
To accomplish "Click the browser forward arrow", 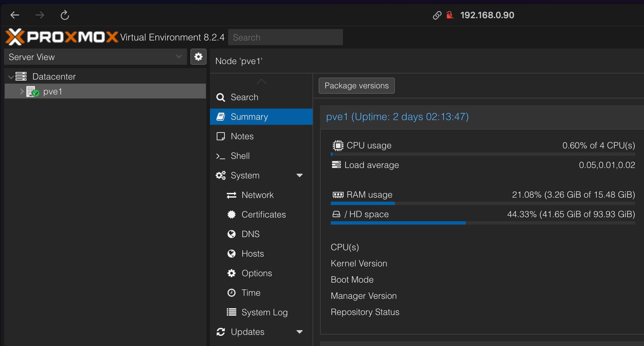I will pos(40,15).
